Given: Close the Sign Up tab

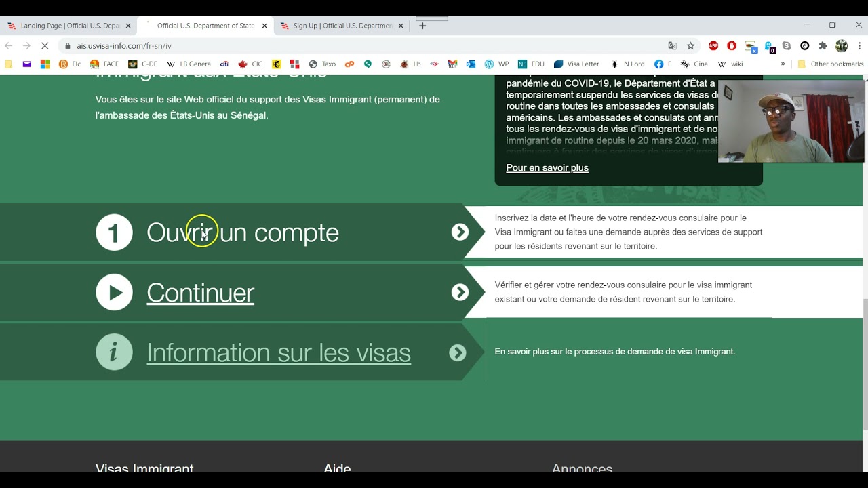Looking at the screenshot, I should pos(401,26).
